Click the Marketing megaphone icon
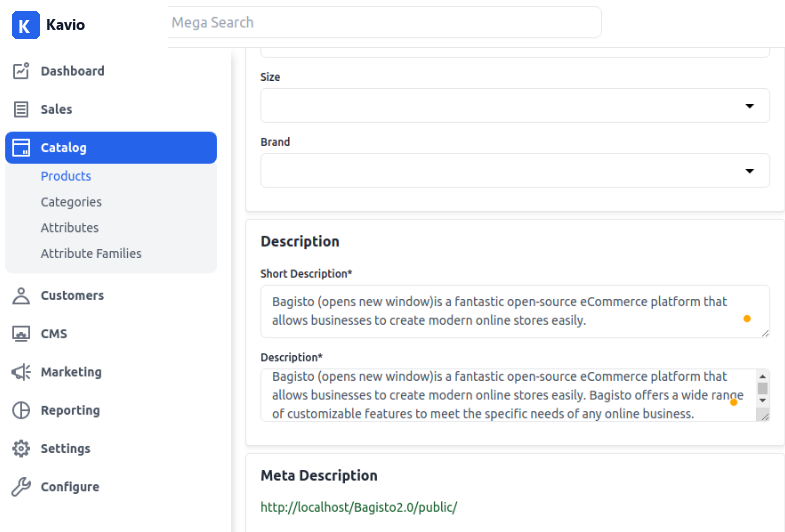Screen dimensions: 785x532 [21, 372]
